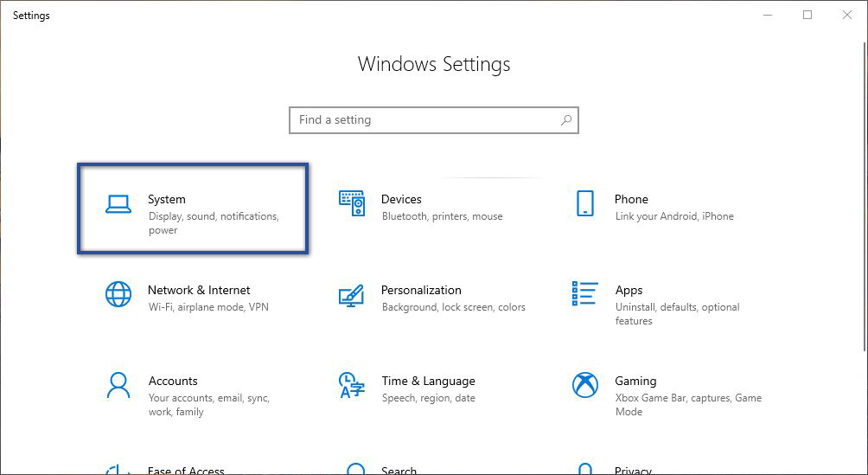Click the Accounts person icon

click(118, 385)
